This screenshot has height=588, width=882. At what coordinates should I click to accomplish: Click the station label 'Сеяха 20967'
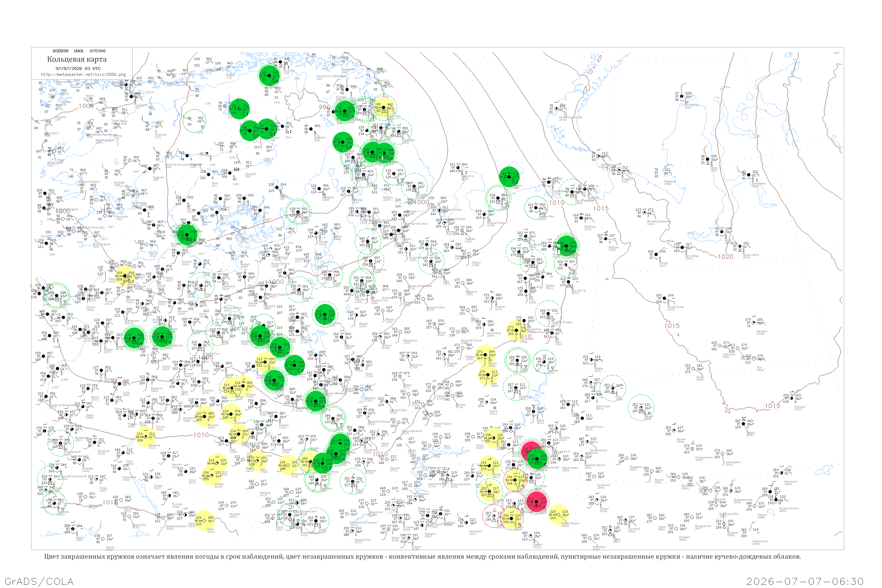tap(714, 169)
